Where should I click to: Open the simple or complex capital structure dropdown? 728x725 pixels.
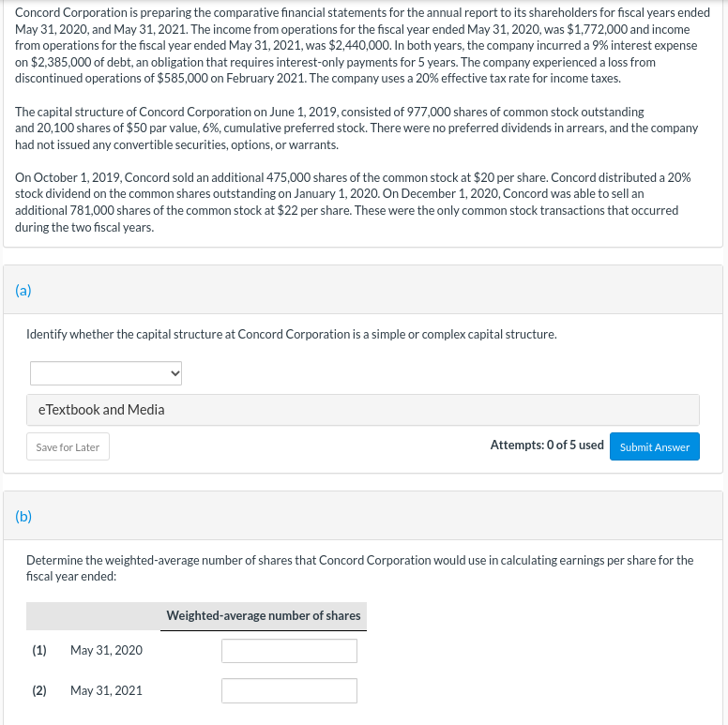coord(106,373)
